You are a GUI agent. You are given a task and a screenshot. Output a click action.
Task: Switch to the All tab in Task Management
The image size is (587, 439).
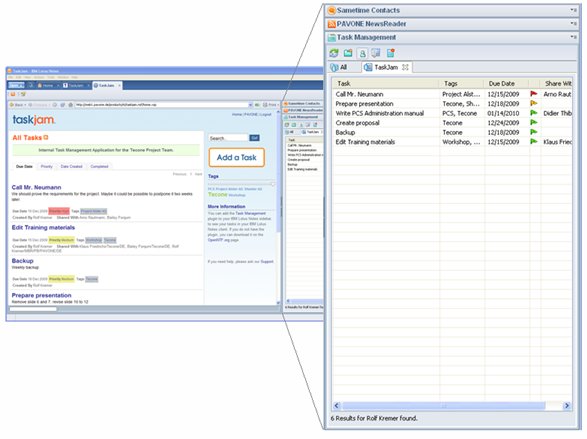click(x=339, y=67)
